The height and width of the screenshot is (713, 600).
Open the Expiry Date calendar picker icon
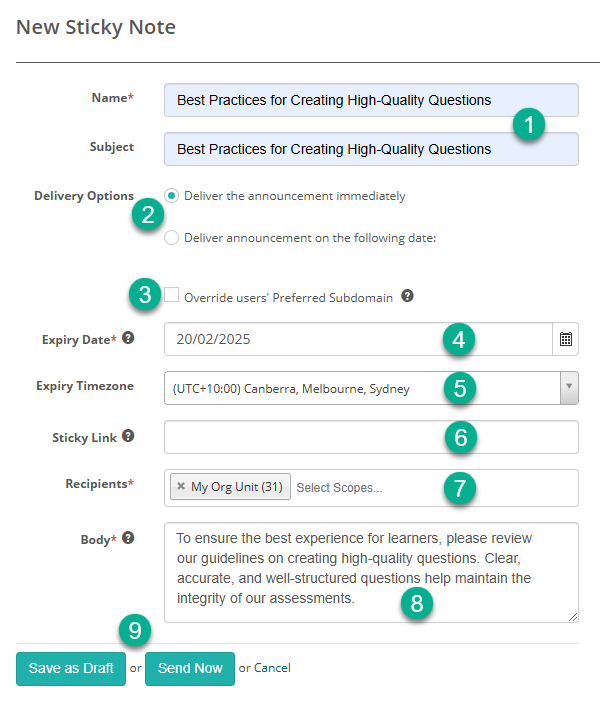(x=566, y=339)
